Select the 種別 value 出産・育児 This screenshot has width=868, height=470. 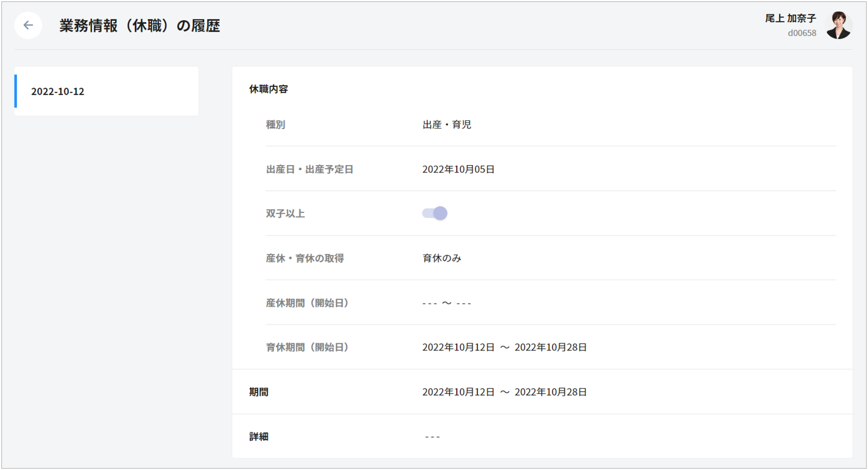pos(447,125)
